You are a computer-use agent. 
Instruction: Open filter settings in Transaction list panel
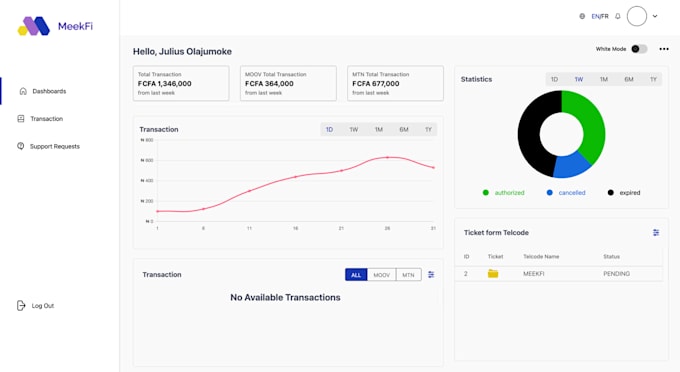click(431, 274)
